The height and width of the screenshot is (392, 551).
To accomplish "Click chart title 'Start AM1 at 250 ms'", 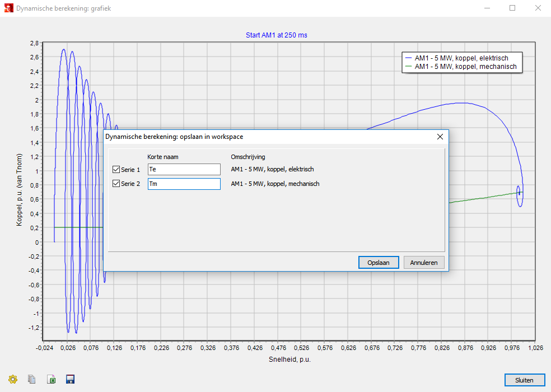I will tap(276, 35).
